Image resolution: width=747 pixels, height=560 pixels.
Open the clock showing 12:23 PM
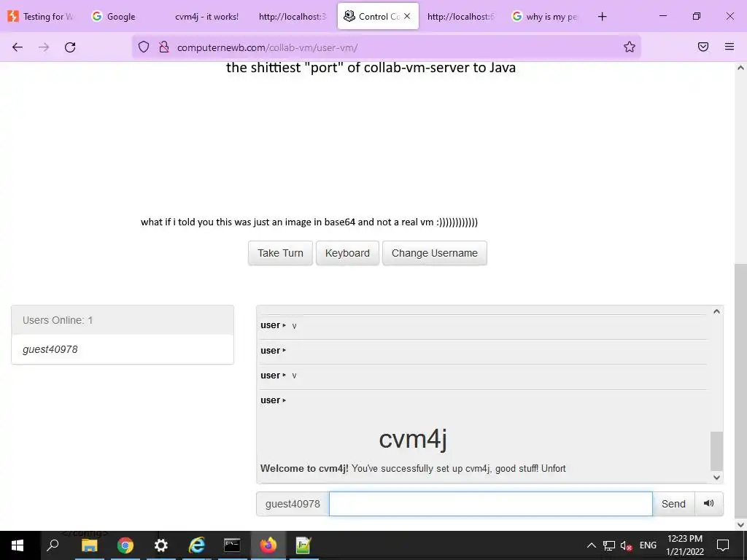coord(685,545)
